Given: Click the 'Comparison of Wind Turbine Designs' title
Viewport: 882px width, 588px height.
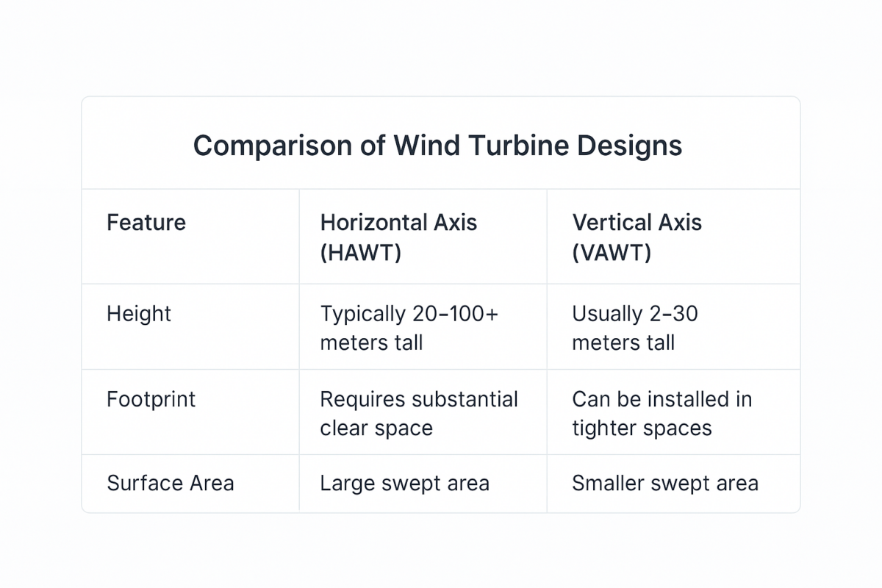Looking at the screenshot, I should click(437, 146).
